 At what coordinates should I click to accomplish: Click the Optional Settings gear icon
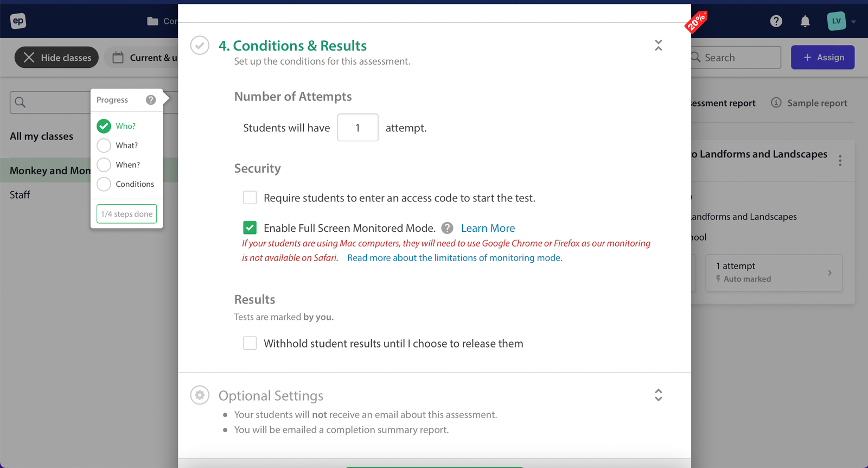tap(200, 395)
